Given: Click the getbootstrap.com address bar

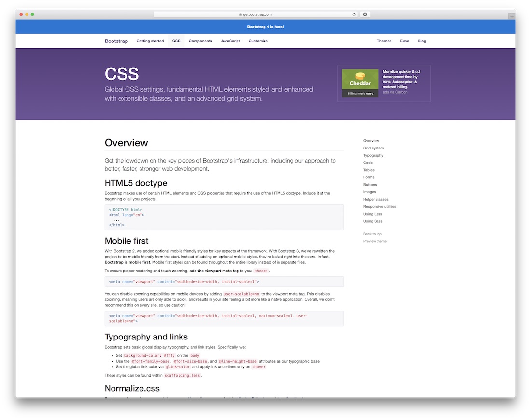Looking at the screenshot, I should [256, 14].
